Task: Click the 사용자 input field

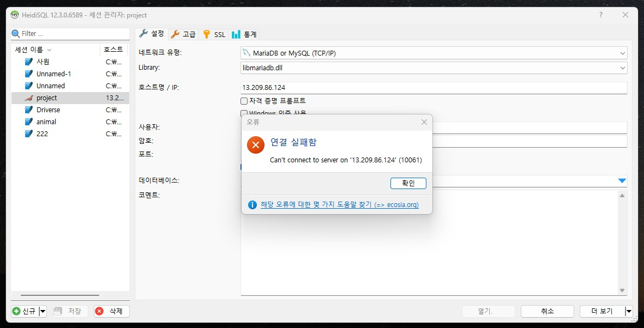Action: [530, 127]
